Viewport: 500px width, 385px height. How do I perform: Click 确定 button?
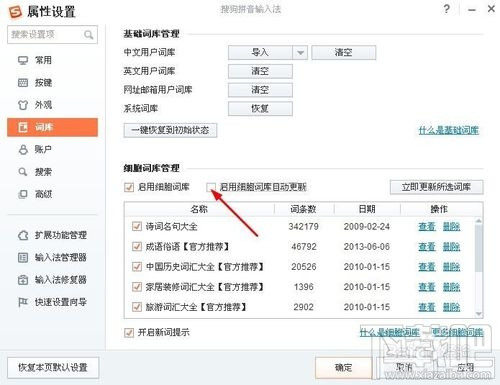click(x=344, y=368)
